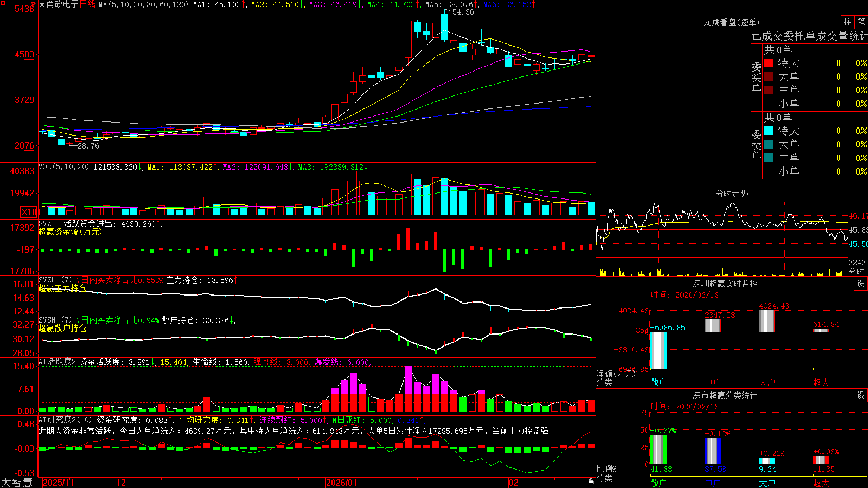The image size is (868, 488).
Task: Click the 分时走势 panel title
Action: click(x=731, y=194)
